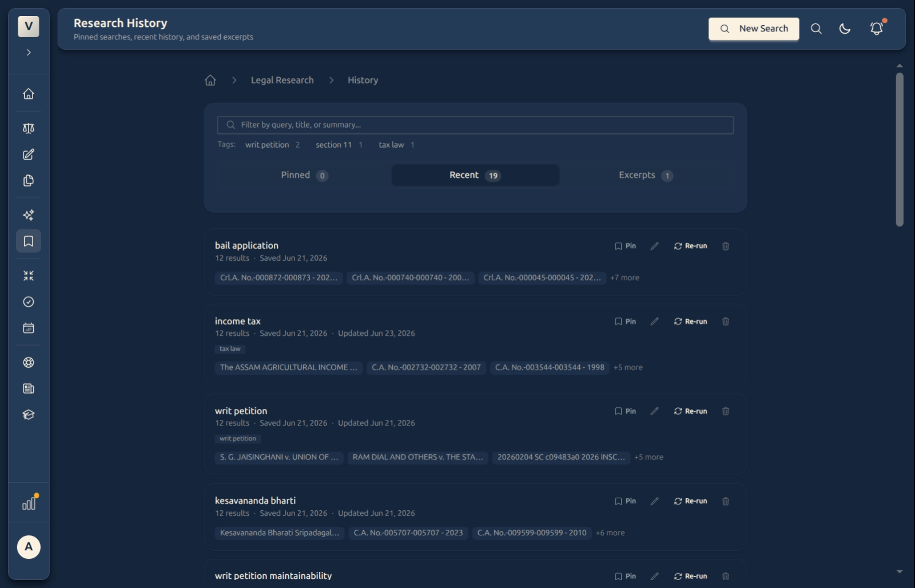The image size is (915, 588).
Task: Open the graduation cap learning sidebar icon
Action: [x=29, y=415]
